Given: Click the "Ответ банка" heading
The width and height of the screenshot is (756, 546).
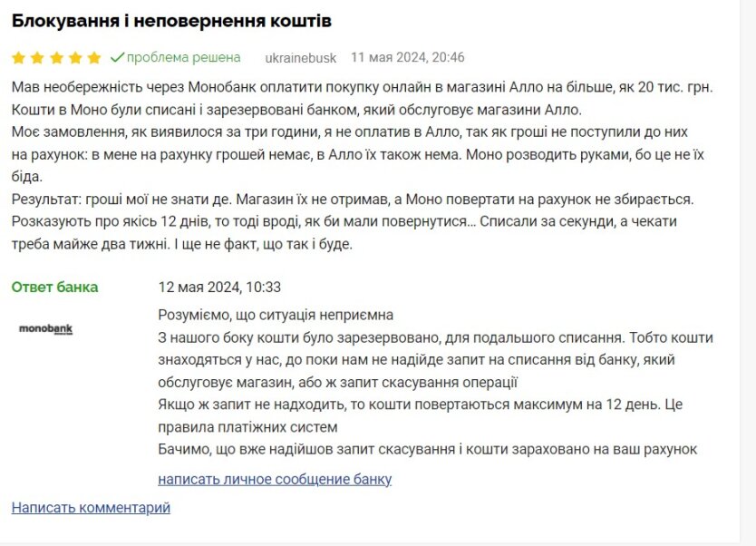Looking at the screenshot, I should point(54,288).
